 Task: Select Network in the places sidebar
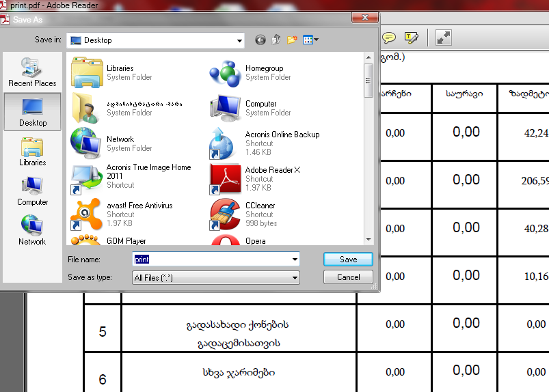tap(32, 231)
